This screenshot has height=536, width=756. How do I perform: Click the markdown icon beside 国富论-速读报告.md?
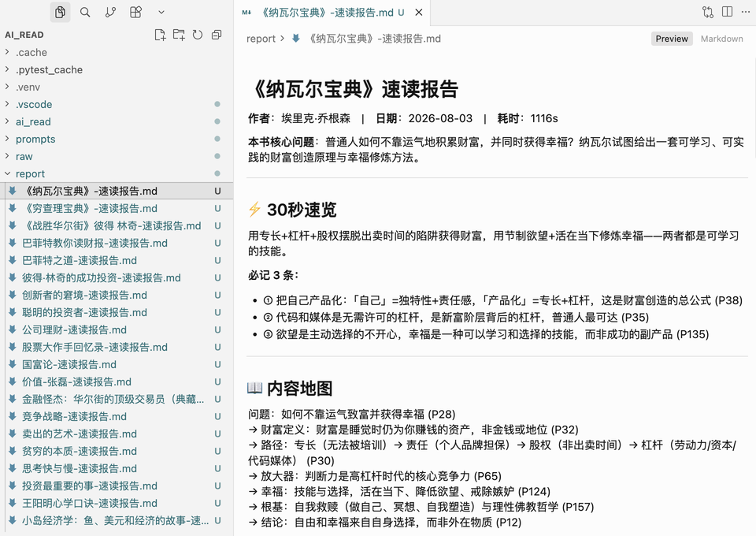[13, 364]
